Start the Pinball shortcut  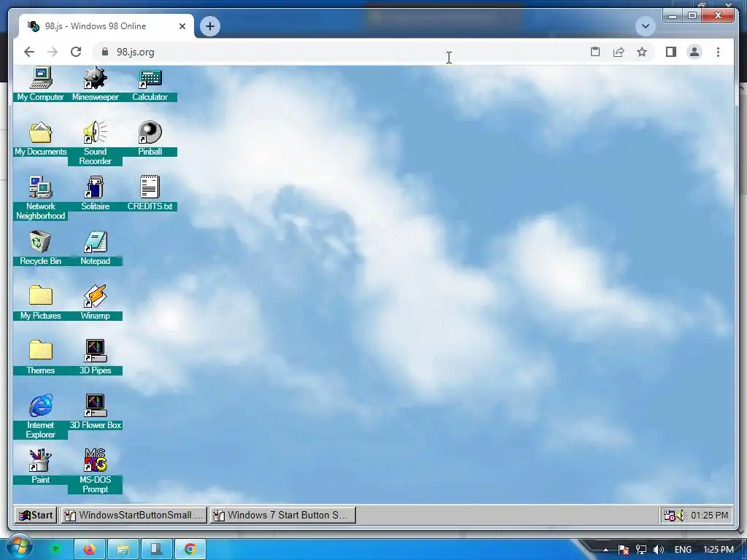(150, 139)
